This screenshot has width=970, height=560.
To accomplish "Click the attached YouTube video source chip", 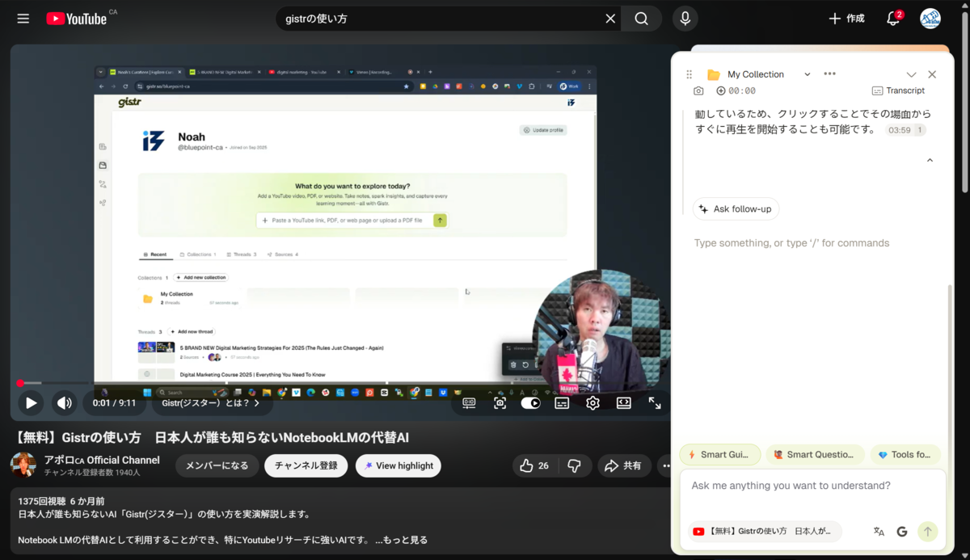I will [x=765, y=531].
